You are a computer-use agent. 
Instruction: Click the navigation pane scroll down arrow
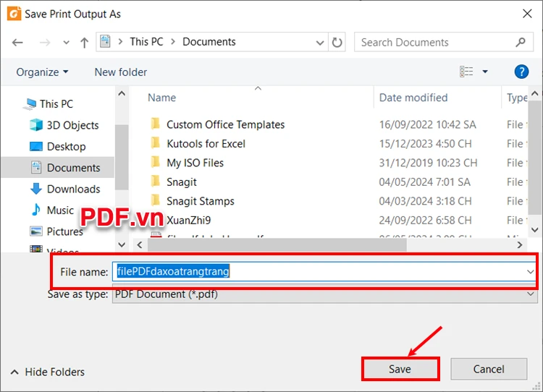coord(122,245)
